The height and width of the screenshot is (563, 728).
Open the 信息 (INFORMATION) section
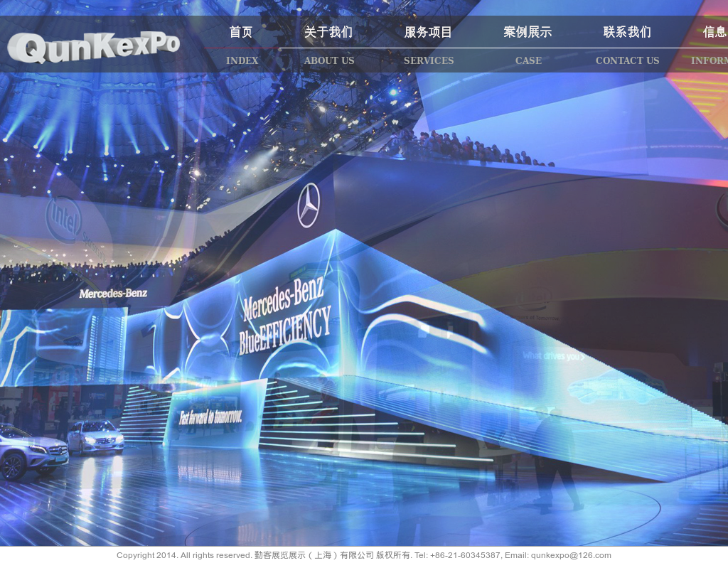tap(715, 32)
